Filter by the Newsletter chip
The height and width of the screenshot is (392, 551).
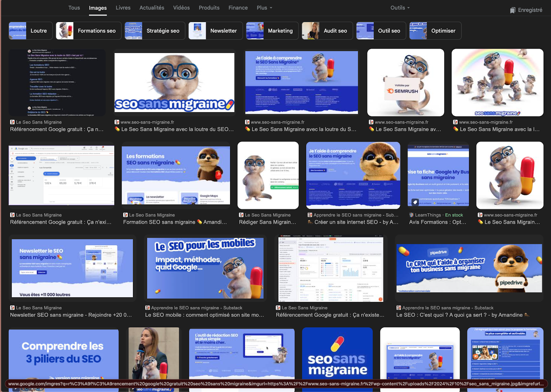coord(216,31)
